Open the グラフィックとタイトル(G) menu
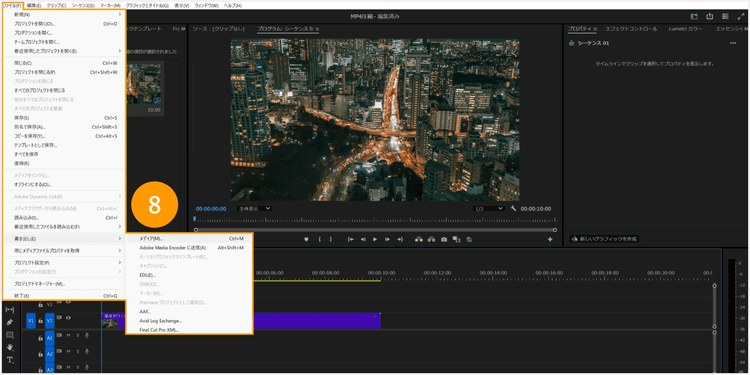The image size is (750, 375). pos(147,5)
